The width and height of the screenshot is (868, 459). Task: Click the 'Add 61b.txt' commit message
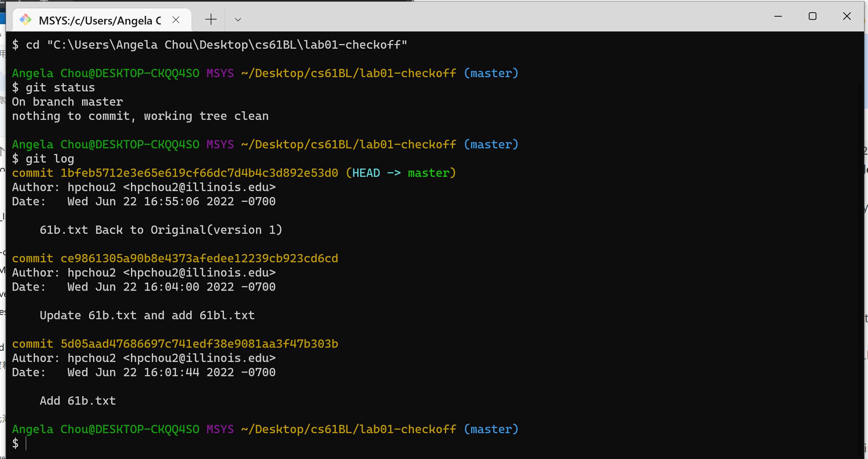click(77, 401)
